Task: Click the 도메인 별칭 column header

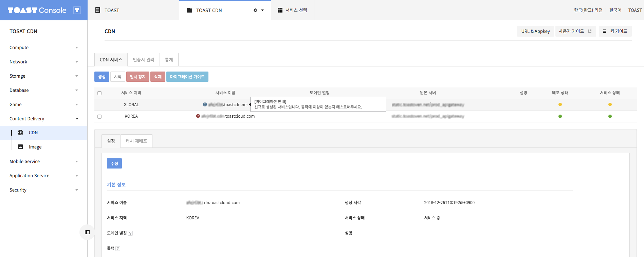Action: click(319, 93)
